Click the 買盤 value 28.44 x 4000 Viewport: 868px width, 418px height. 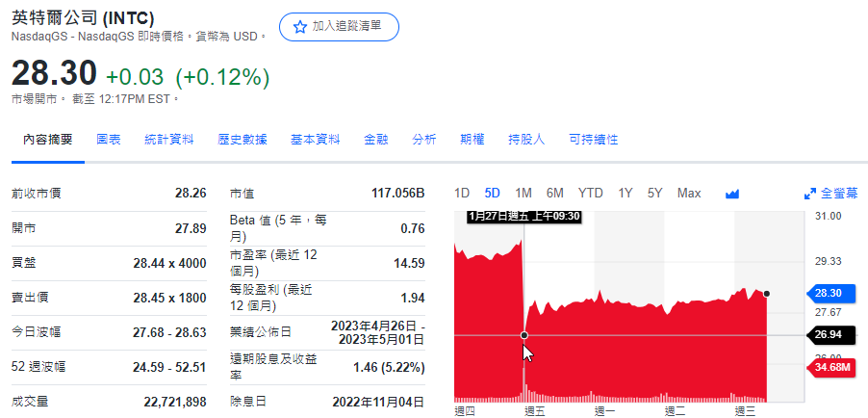coord(170,263)
